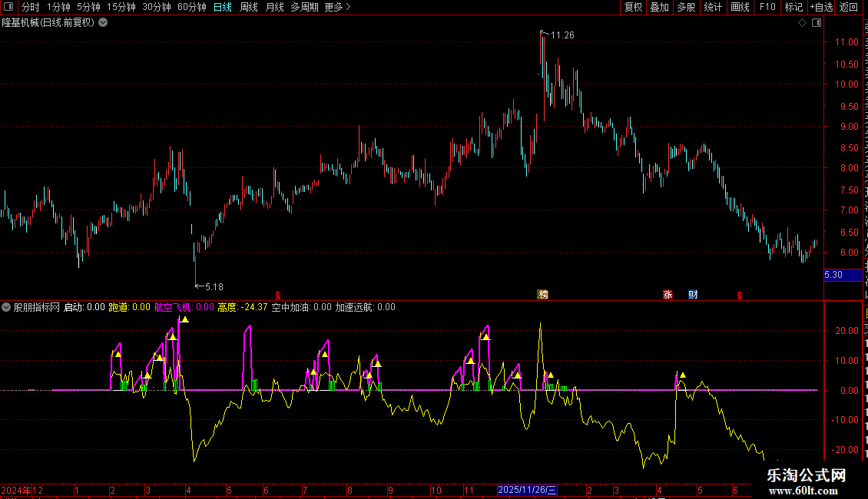The image size is (868, 499).
Task: Click the 返回 back button
Action: 849,7
